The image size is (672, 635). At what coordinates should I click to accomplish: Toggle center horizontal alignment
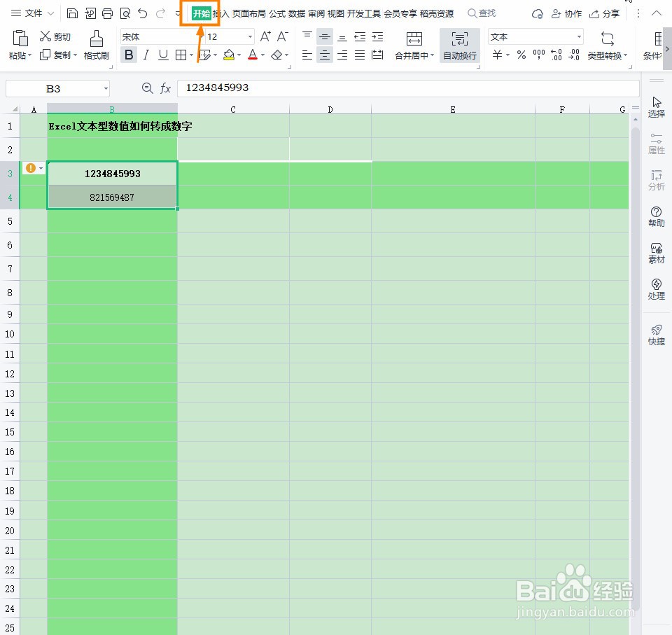325,55
